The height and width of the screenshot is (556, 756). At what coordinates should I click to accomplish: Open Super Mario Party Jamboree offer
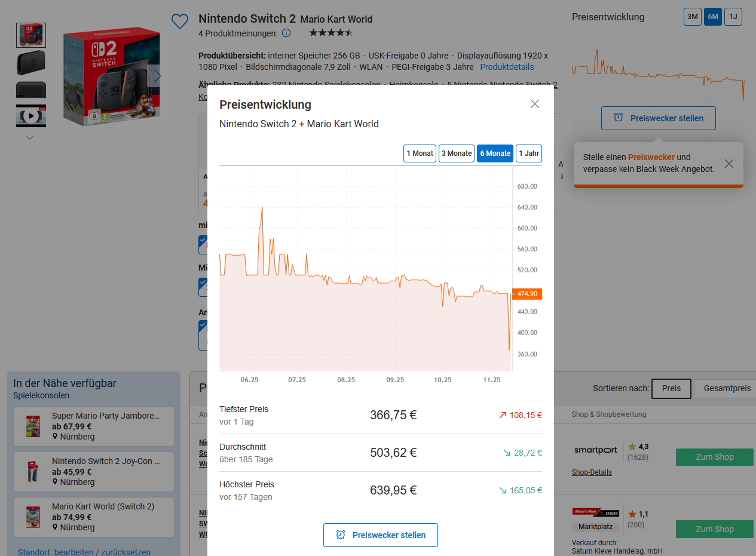[x=94, y=426]
